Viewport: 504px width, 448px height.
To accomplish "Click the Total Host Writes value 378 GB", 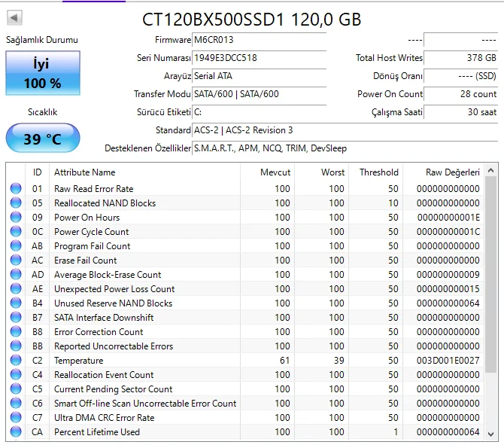I will pos(460,58).
